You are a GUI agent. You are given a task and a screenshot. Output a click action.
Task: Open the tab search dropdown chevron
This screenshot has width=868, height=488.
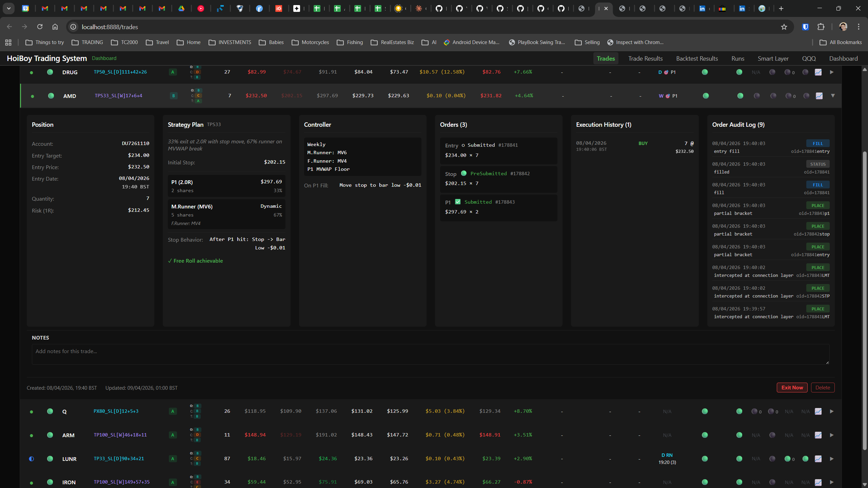pos(9,8)
